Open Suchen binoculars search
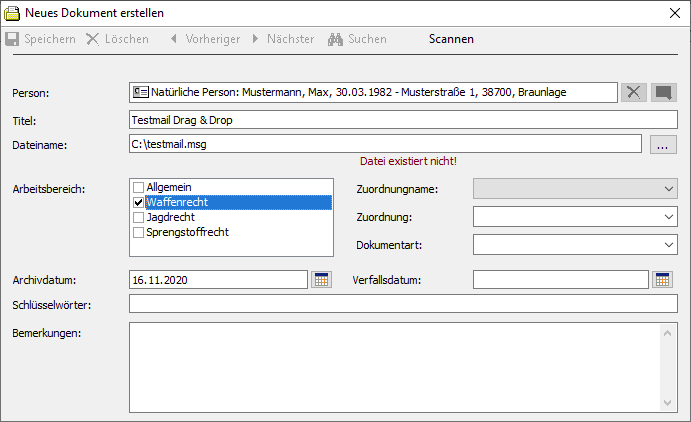The width and height of the screenshot is (691, 422). [x=335, y=39]
